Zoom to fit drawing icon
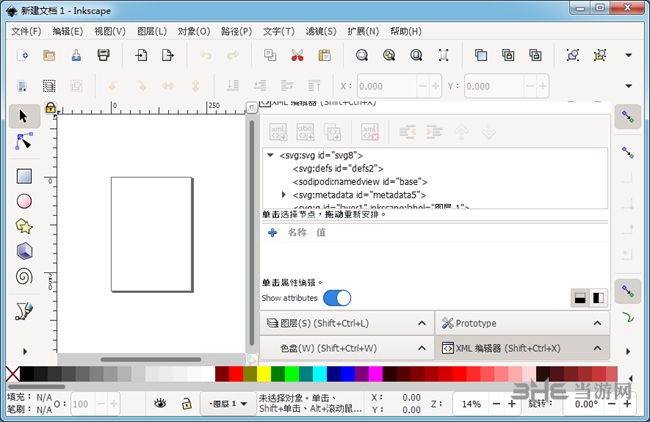This screenshot has width=650, height=422. [x=389, y=55]
